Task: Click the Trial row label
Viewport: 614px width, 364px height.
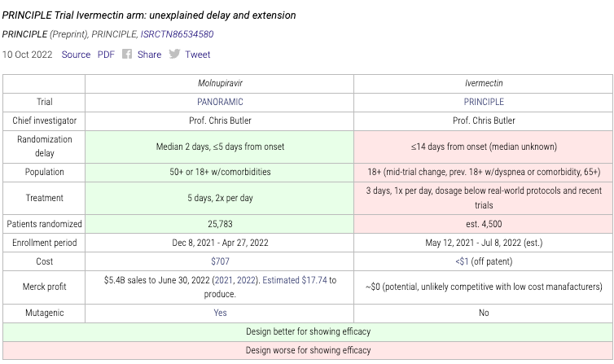Action: [44, 102]
